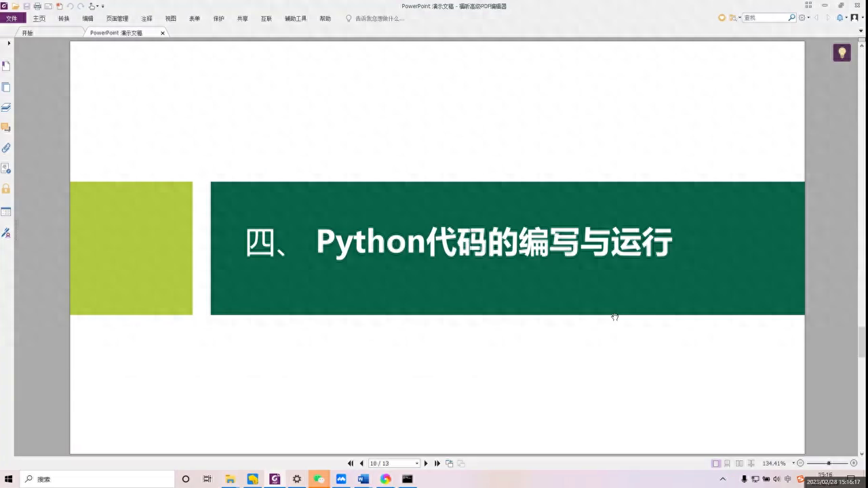This screenshot has height=488, width=868.
Task: Open the 保护 ribbon tab
Action: 218,18
